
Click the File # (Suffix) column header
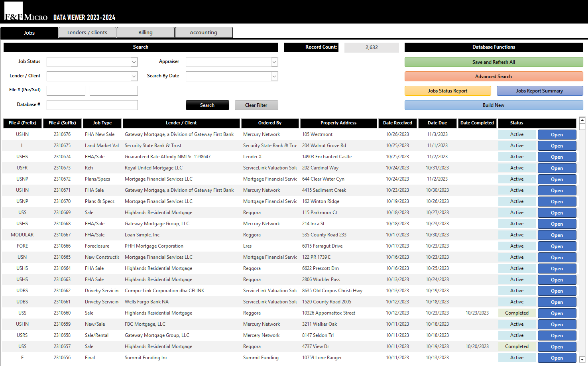click(62, 123)
